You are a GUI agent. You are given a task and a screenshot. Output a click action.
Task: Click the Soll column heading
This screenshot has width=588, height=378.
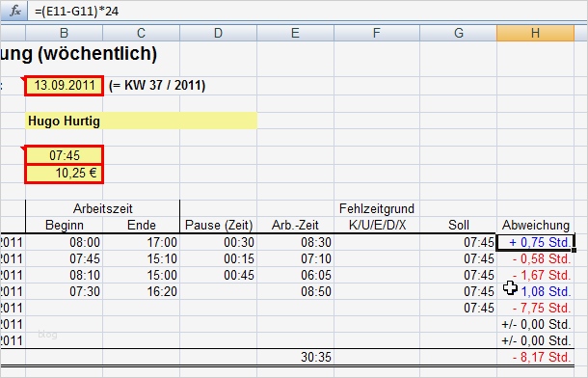[x=458, y=225]
